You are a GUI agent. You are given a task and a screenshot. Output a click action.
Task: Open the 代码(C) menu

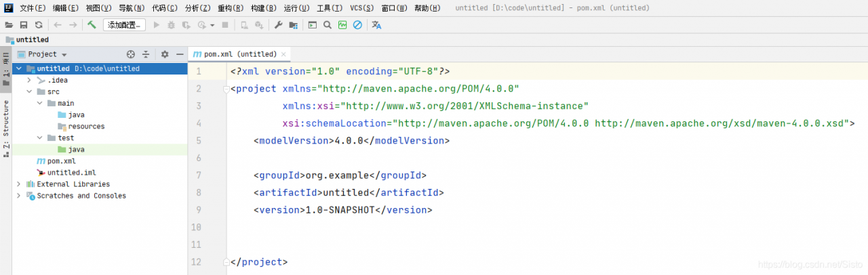click(x=165, y=8)
